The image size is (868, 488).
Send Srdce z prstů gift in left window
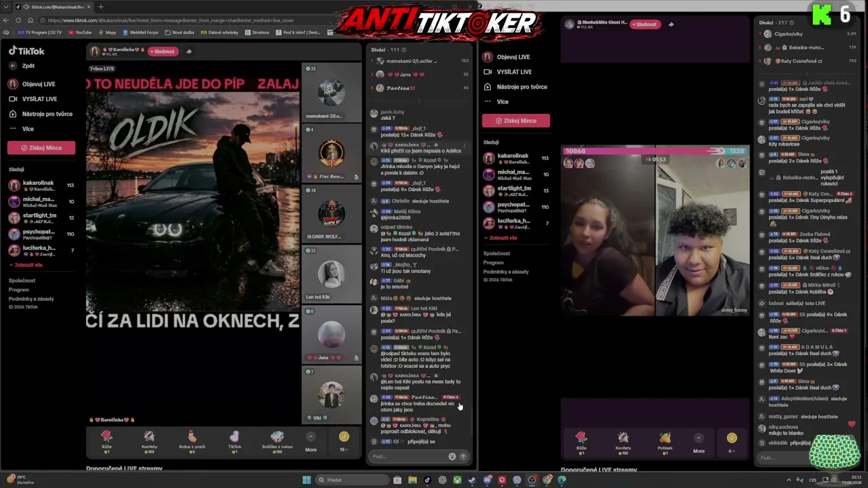pyautogui.click(x=192, y=441)
